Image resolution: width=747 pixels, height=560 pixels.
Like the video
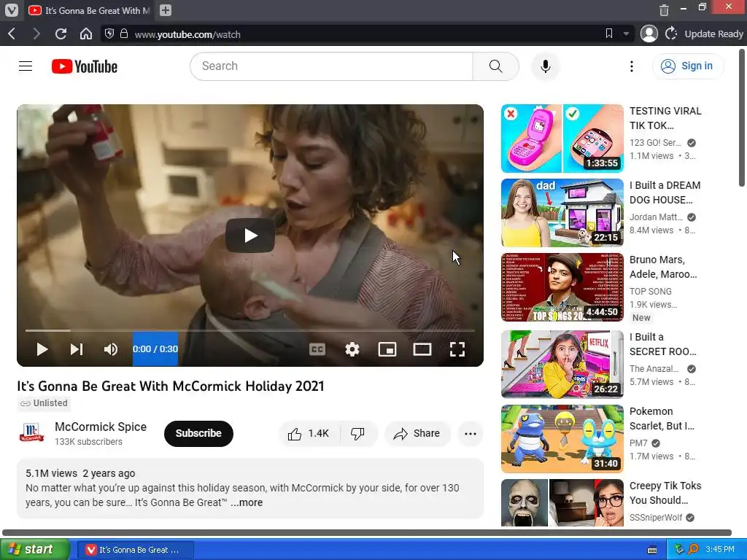(309, 433)
